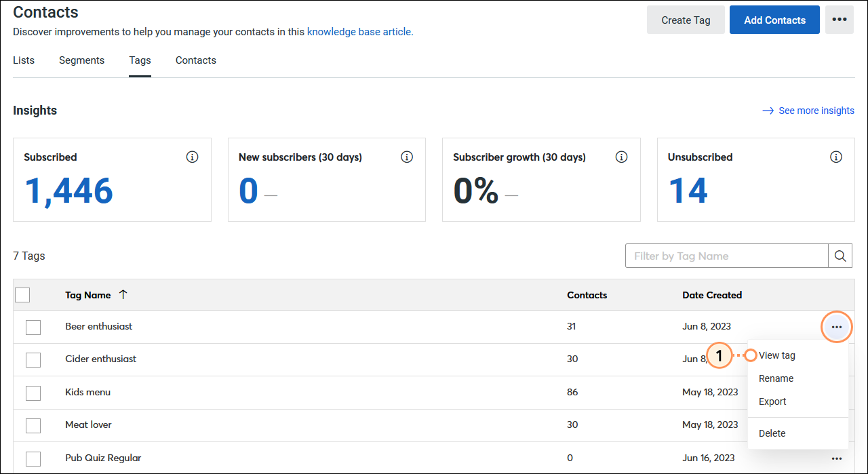Click the search magnifier icon for tags

click(840, 256)
